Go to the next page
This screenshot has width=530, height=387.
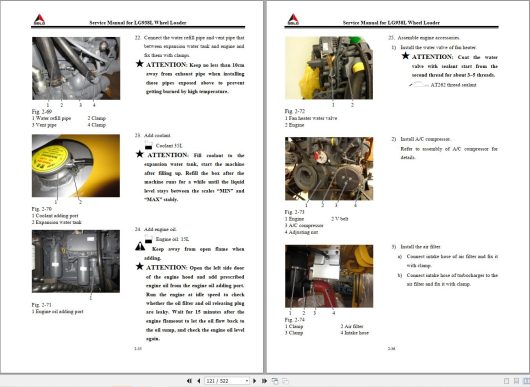coord(255,381)
